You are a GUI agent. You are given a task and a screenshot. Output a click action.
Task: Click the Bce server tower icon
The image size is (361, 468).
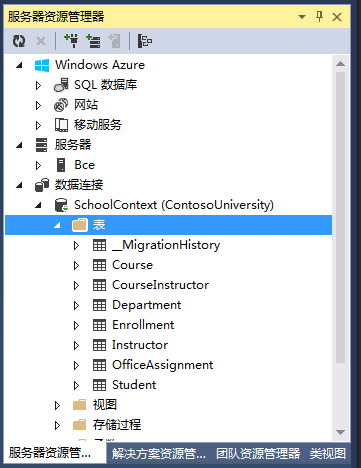(61, 165)
